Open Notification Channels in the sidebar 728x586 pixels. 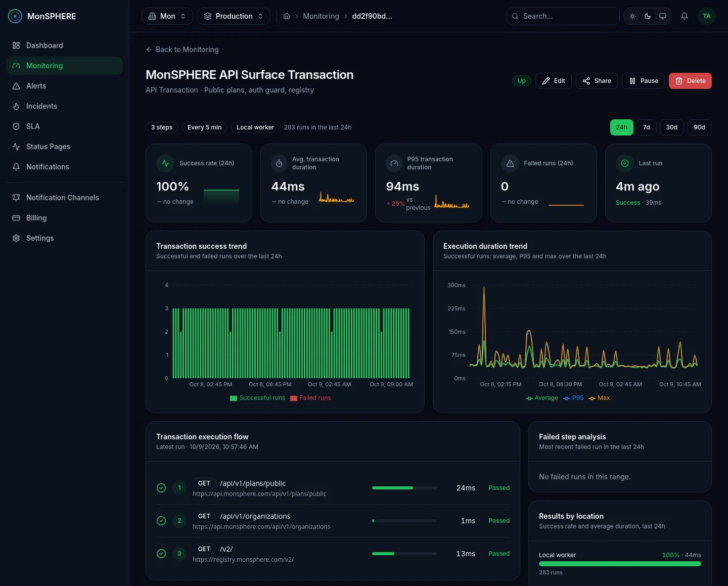coord(64,198)
